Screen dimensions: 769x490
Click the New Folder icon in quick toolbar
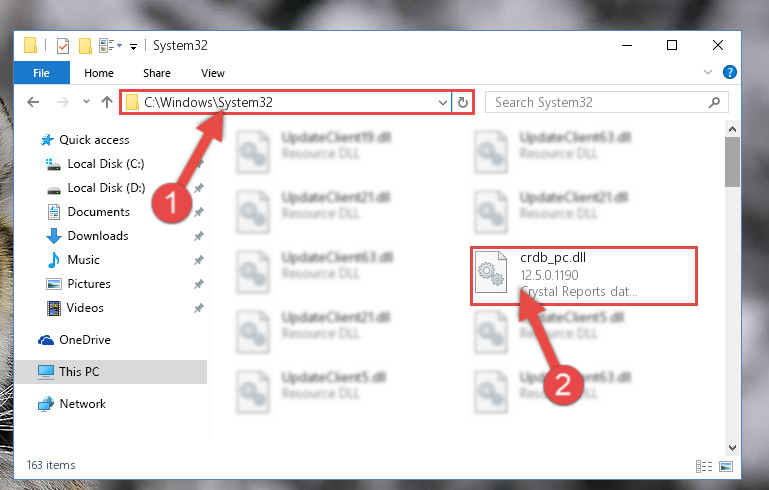pos(85,46)
